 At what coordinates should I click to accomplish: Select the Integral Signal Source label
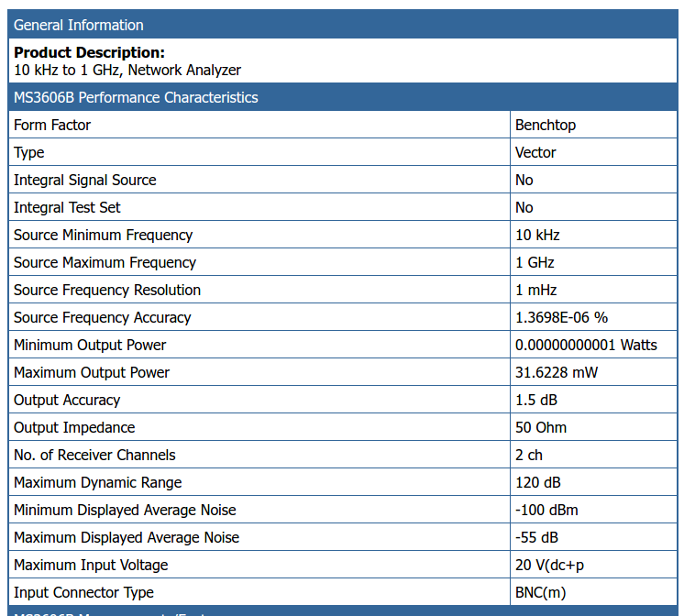pos(85,181)
